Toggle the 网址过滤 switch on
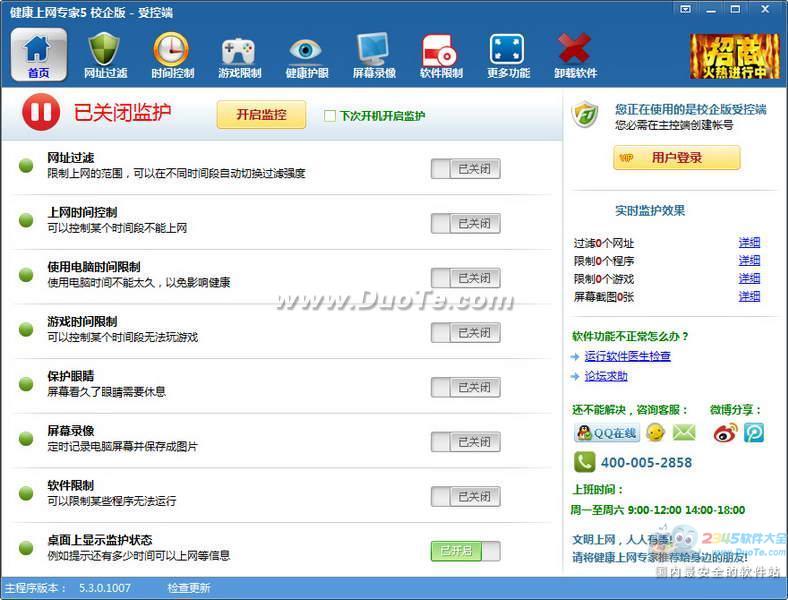 click(465, 169)
